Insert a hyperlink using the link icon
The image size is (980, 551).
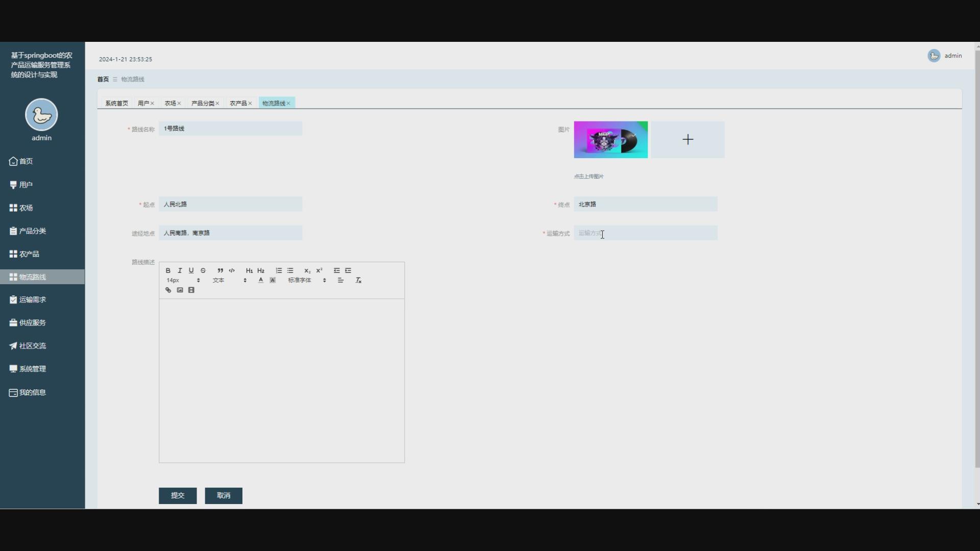point(168,290)
